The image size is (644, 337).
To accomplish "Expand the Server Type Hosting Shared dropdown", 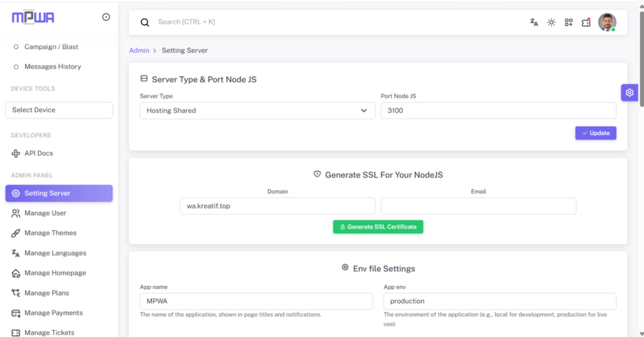I will 258,111.
